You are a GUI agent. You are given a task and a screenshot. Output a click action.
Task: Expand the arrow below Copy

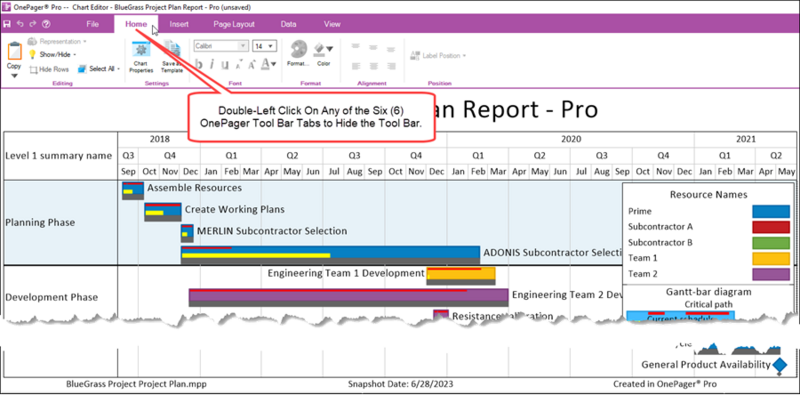click(14, 76)
